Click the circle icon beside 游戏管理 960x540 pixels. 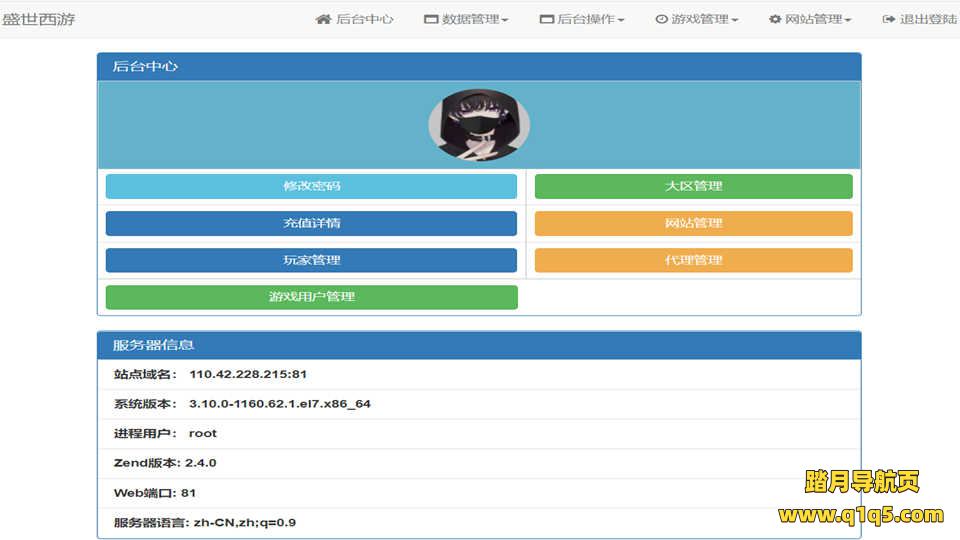[661, 19]
